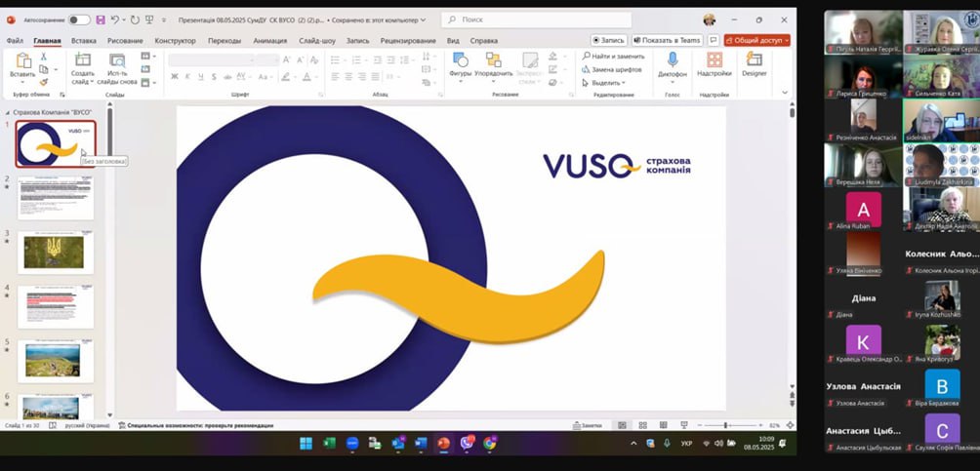980x471 pixels.
Task: Open the Анимация tab
Action: [x=270, y=41]
